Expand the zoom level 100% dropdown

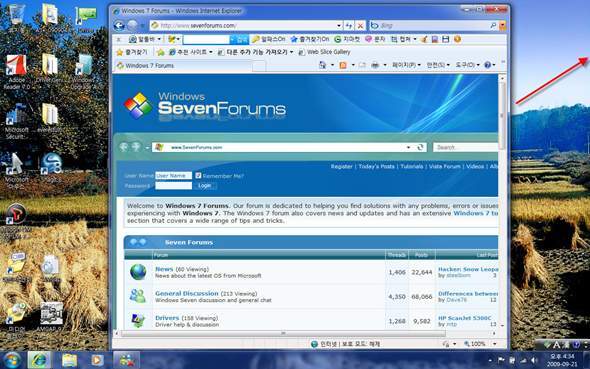pyautogui.click(x=495, y=343)
